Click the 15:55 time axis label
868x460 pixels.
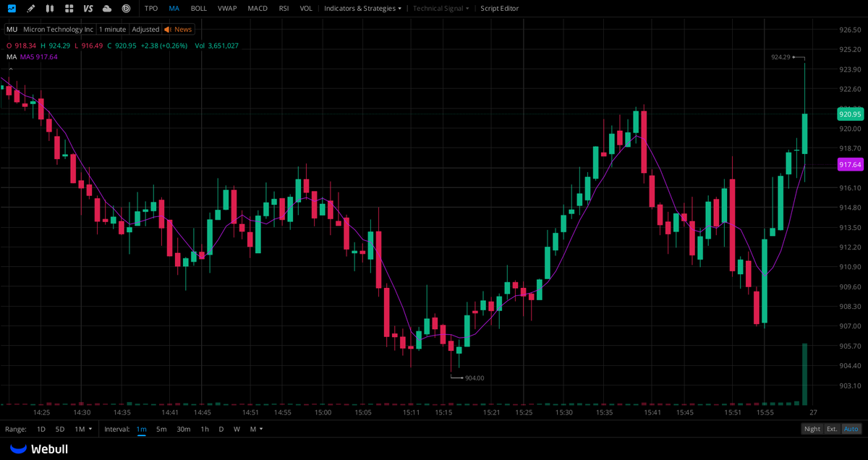tap(765, 412)
